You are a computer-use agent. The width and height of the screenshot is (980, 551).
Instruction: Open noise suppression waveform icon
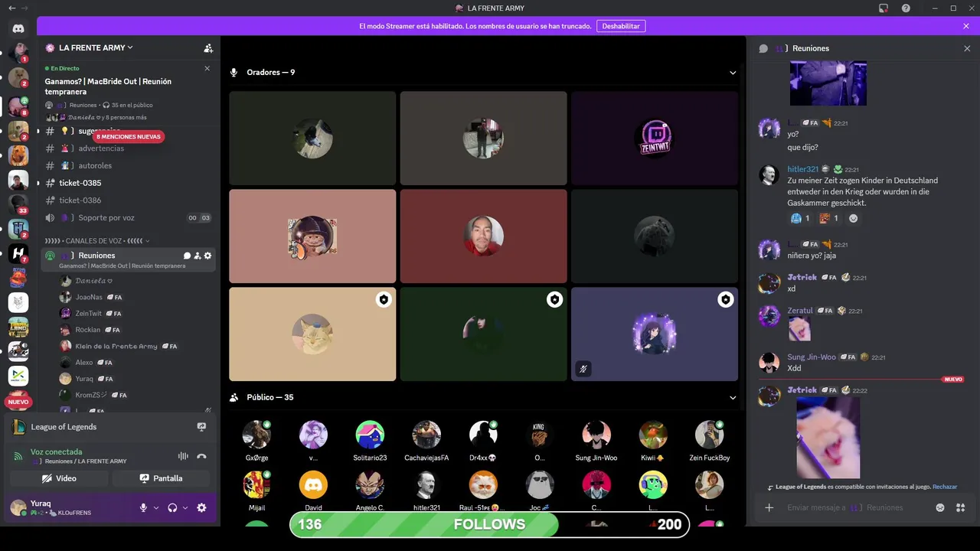click(x=183, y=456)
